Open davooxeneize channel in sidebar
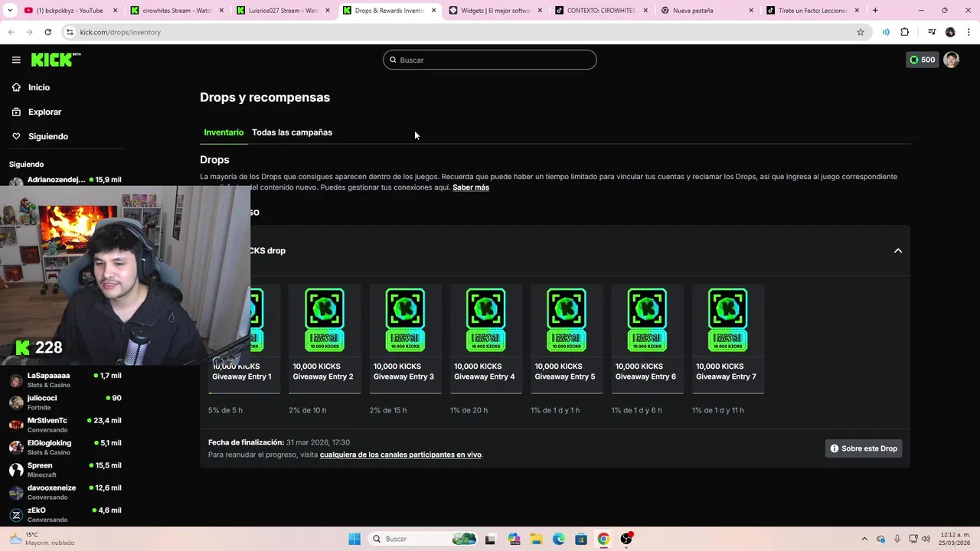This screenshot has height=551, width=980. pyautogui.click(x=65, y=491)
